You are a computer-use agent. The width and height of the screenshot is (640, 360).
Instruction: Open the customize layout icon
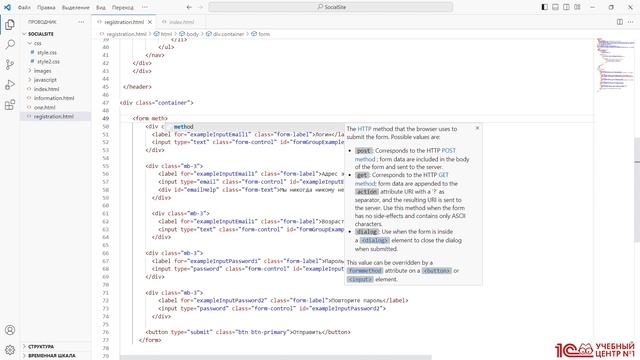(x=577, y=7)
